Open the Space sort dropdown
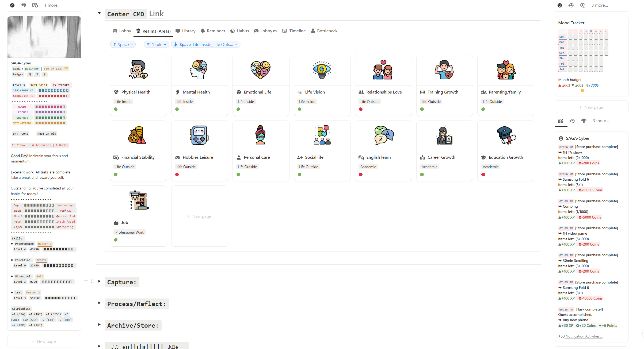The height and width of the screenshot is (349, 644). pyautogui.click(x=123, y=44)
